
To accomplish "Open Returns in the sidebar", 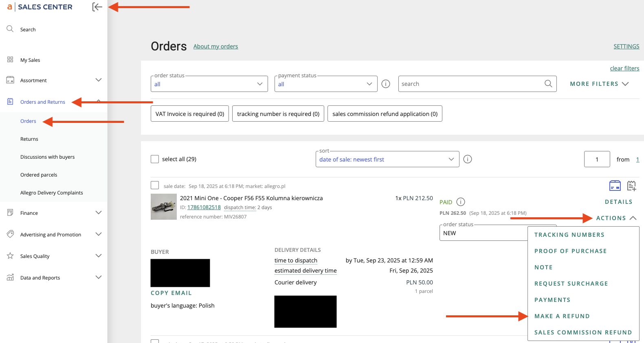I will (29, 139).
